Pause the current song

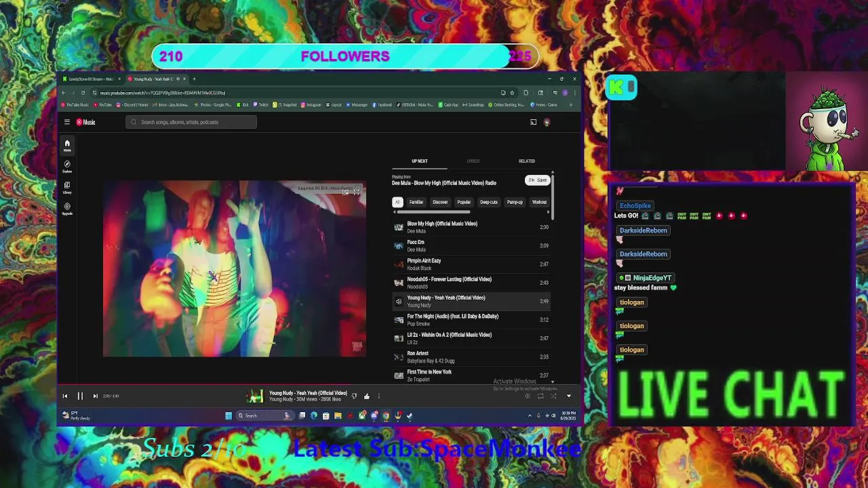(80, 396)
